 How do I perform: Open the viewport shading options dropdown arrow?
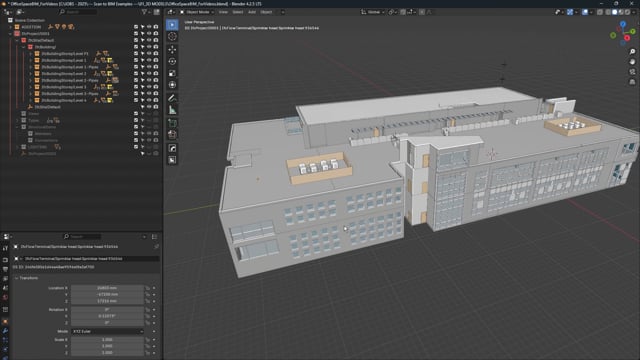pyautogui.click(x=635, y=12)
